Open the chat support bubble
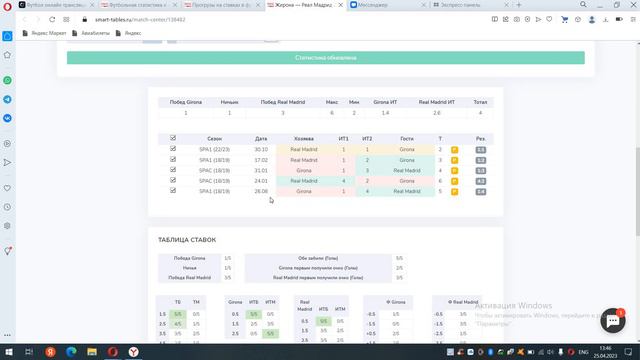The image size is (640, 360). pyautogui.click(x=613, y=321)
